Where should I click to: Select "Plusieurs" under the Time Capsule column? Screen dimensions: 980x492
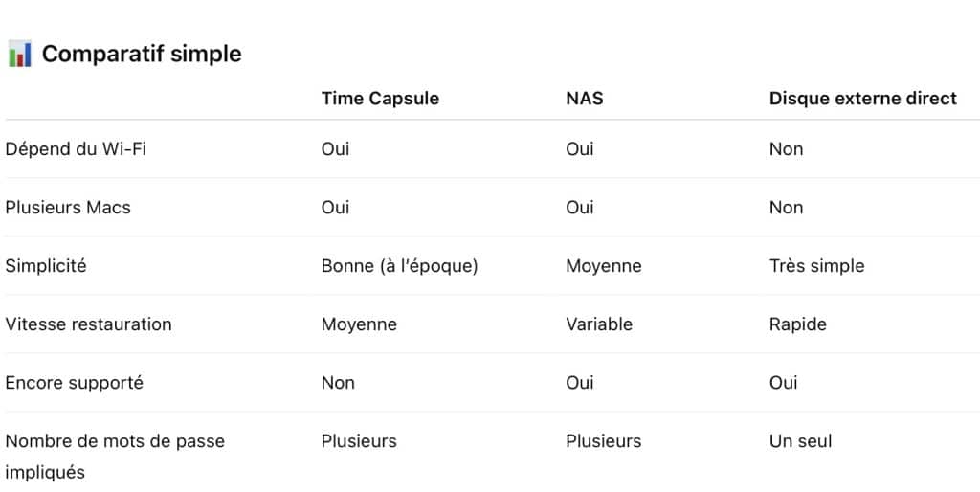(x=359, y=440)
